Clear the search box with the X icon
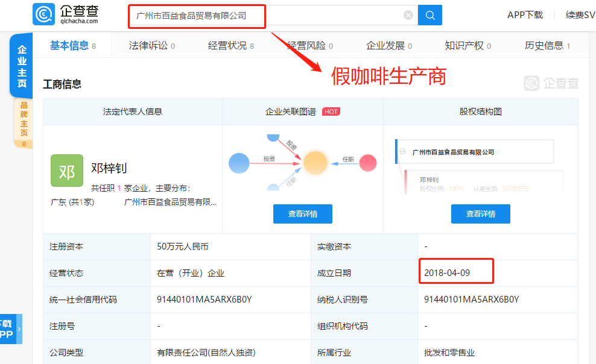Viewport: 596px width, 364px height. [408, 15]
